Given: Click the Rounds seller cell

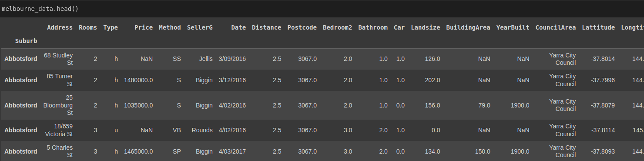Looking at the screenshot, I should [x=202, y=130].
